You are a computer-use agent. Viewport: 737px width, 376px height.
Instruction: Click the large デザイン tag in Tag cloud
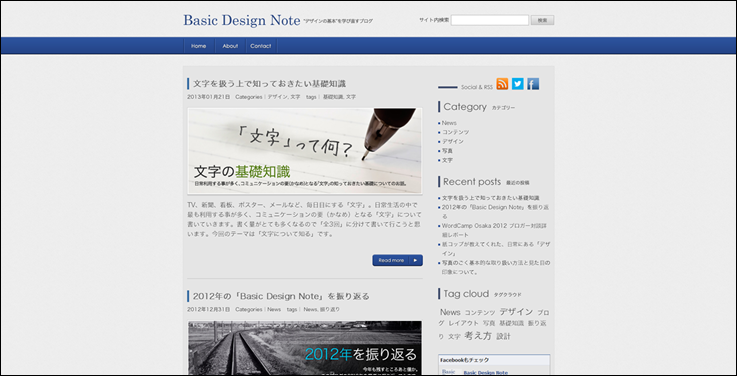click(x=516, y=312)
